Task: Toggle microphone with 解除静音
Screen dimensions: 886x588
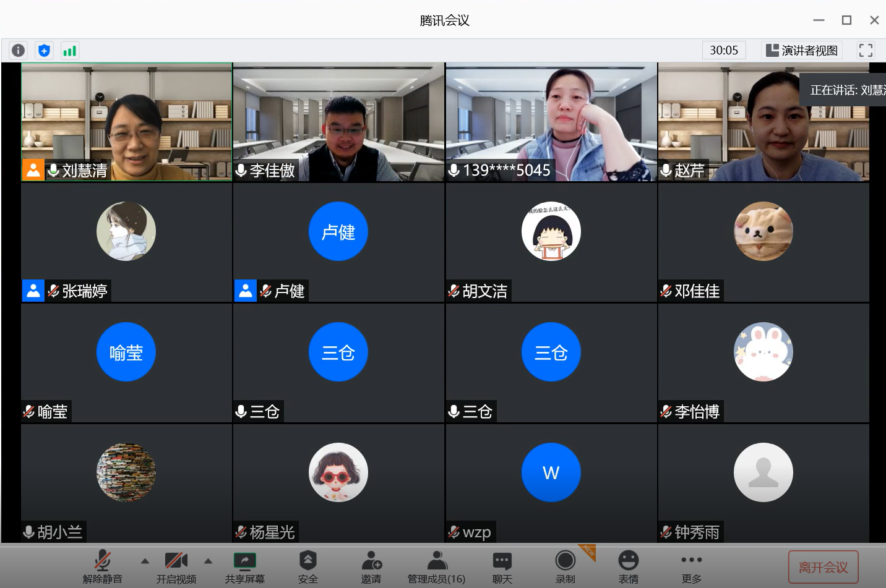Action: 103,566
